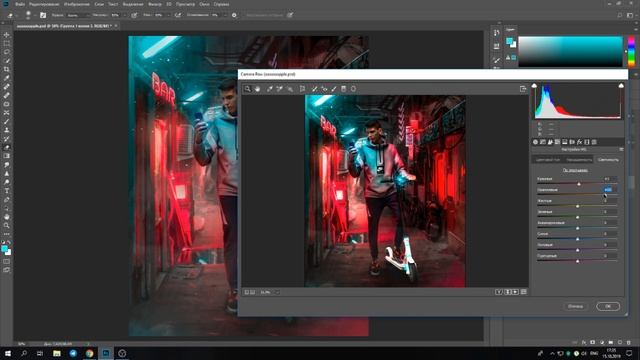Select Camera Raw Spot Removal tool

(x=314, y=89)
